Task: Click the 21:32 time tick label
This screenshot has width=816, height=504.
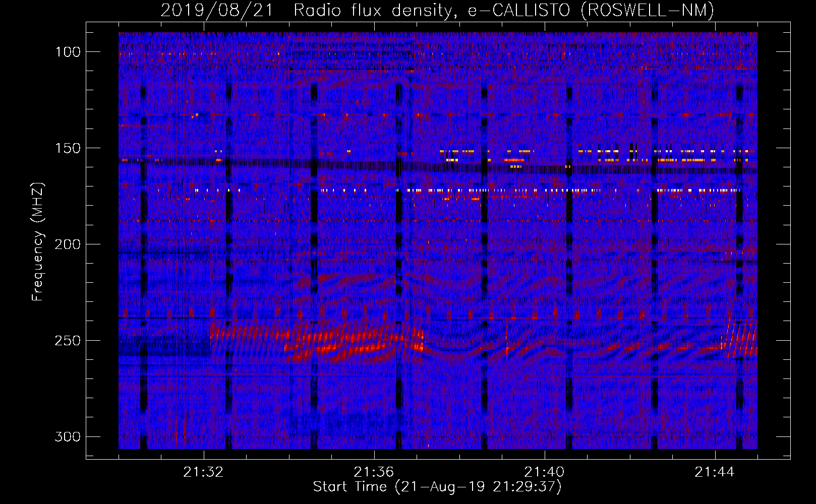Action: [x=203, y=472]
